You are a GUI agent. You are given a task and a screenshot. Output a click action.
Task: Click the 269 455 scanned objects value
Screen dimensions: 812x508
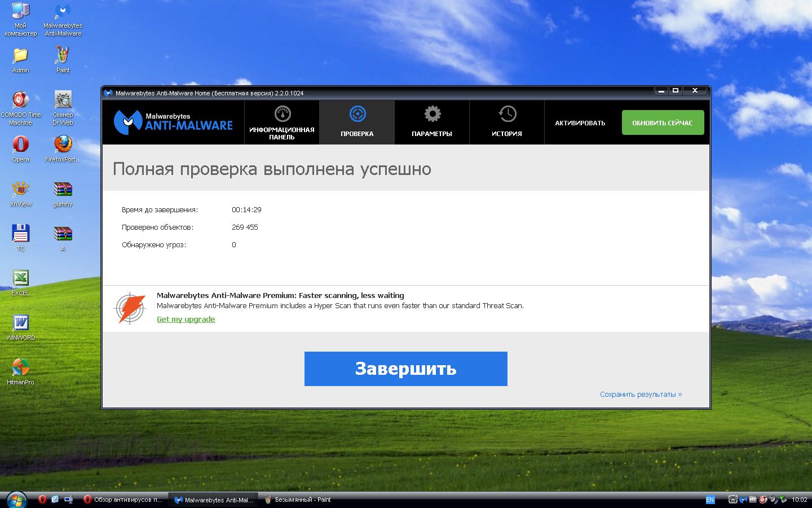245,227
